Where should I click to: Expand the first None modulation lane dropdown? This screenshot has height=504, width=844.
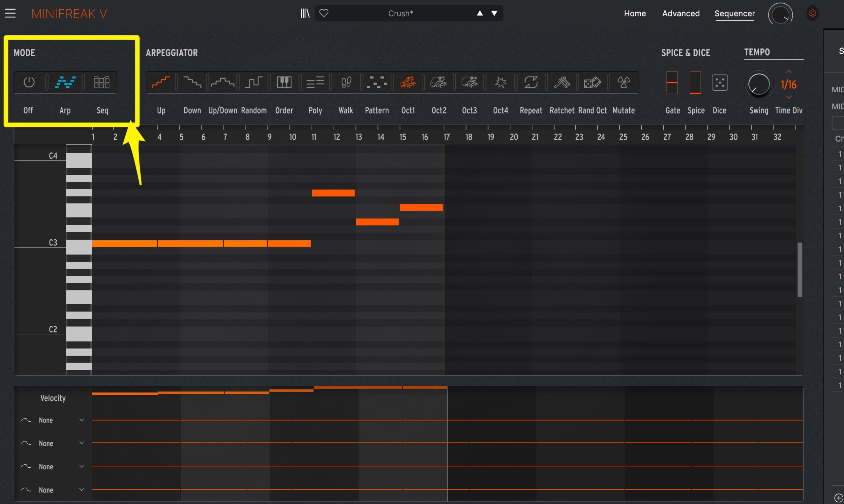tap(81, 420)
